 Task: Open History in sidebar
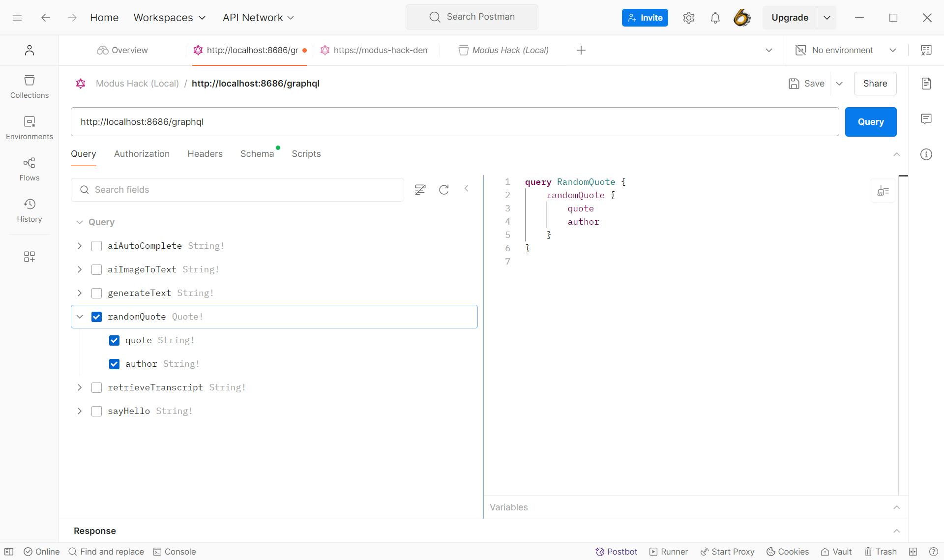click(29, 211)
